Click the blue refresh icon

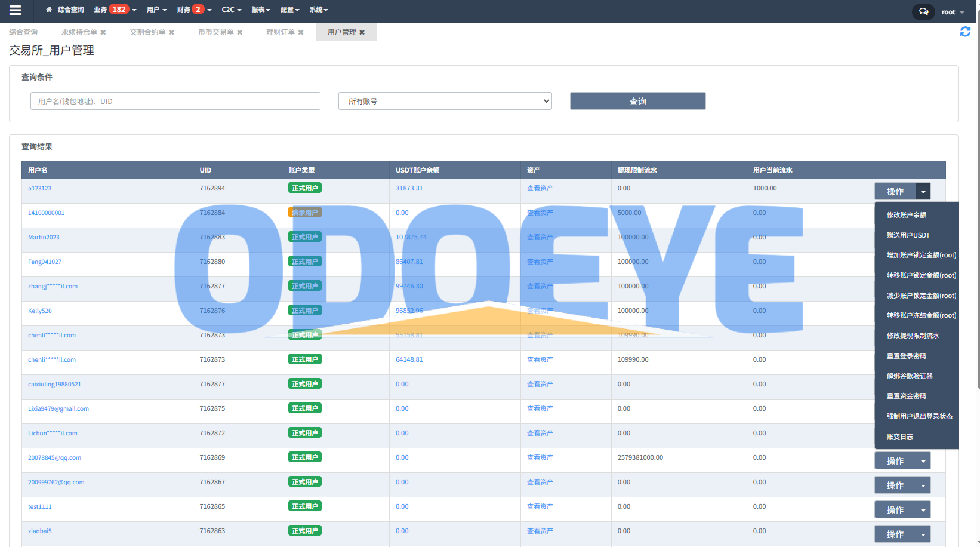964,32
